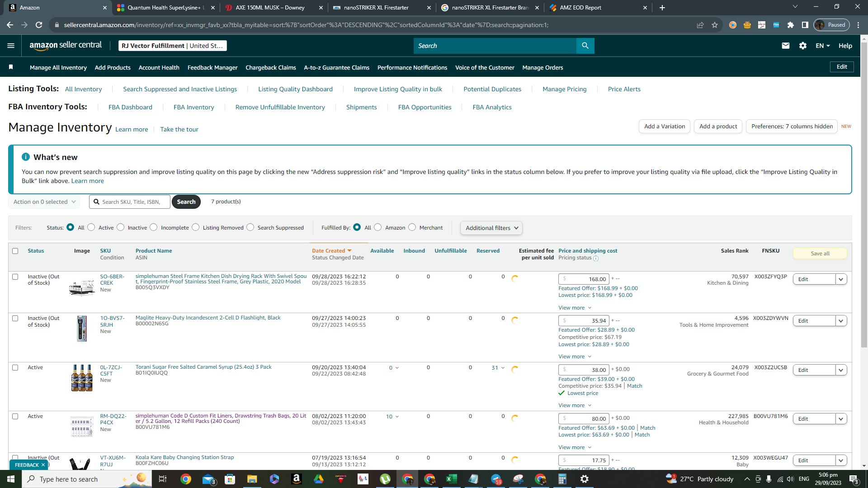Expand the Torani reserved quantity 31
Image resolution: width=868 pixels, height=488 pixels.
pyautogui.click(x=498, y=368)
